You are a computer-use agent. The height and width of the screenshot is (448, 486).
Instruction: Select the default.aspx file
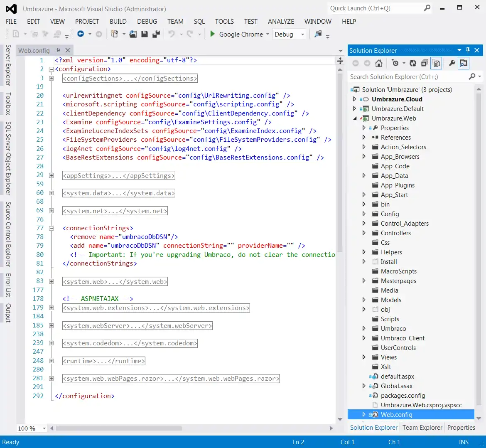398,377
